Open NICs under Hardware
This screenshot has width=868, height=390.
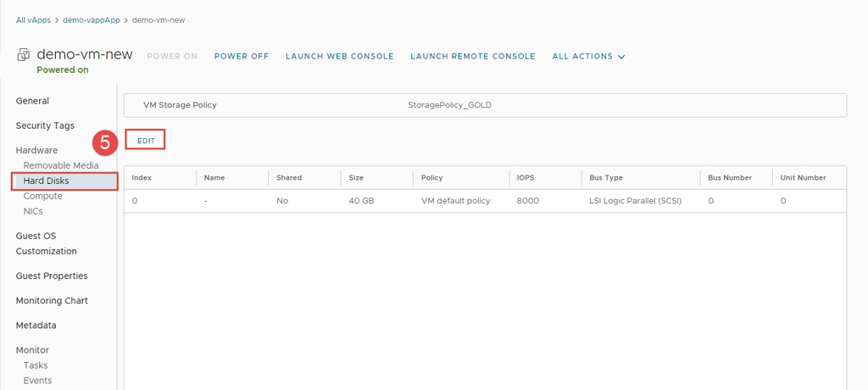[x=33, y=211]
